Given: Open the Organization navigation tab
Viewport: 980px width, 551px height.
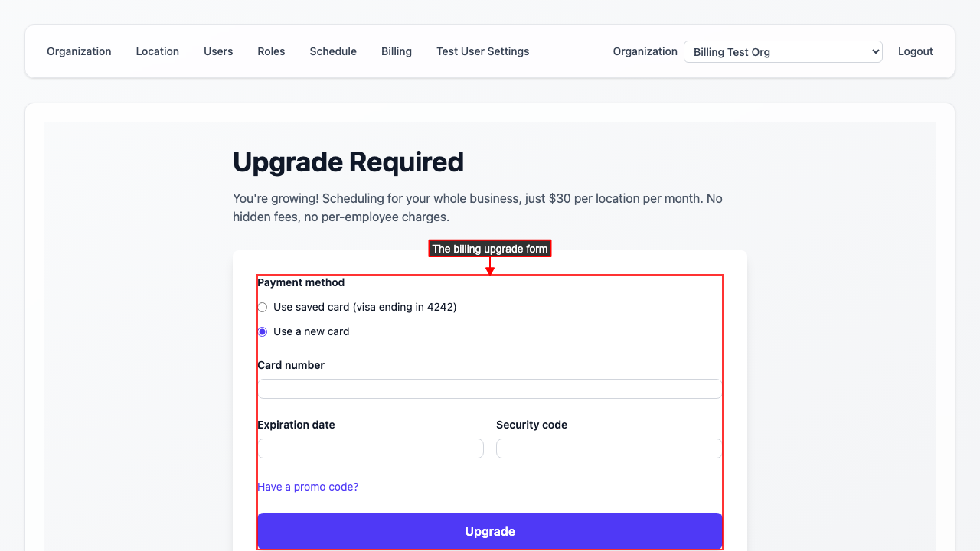Looking at the screenshot, I should point(79,51).
